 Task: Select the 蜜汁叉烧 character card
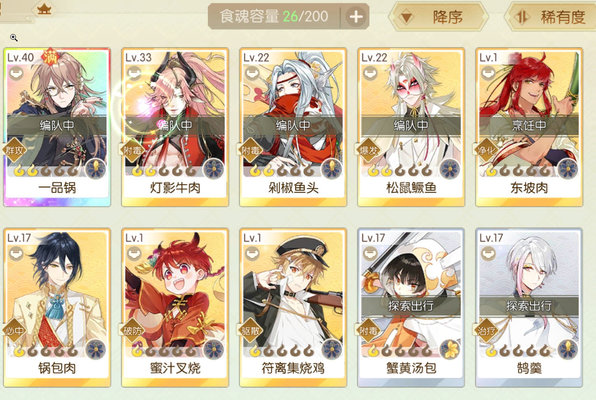(175, 307)
